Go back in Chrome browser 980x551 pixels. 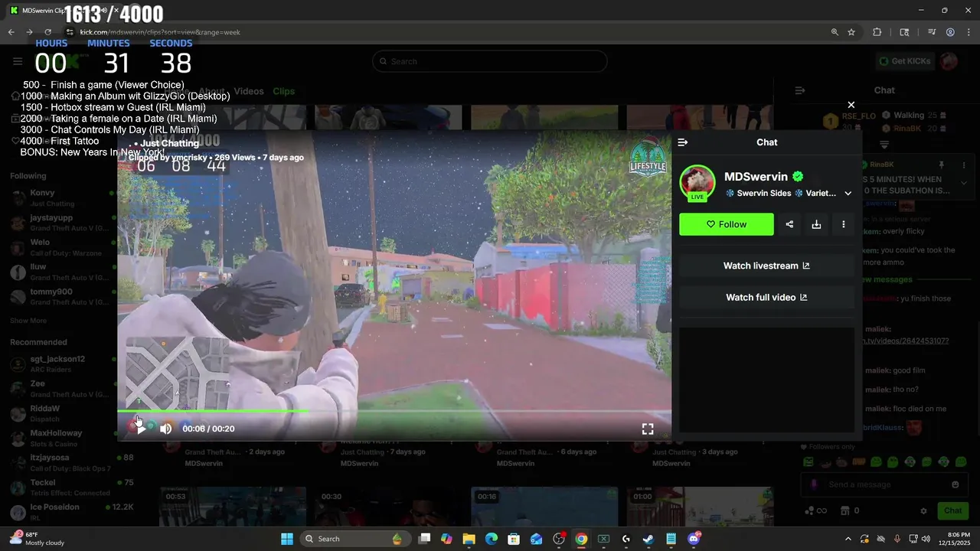point(11,32)
